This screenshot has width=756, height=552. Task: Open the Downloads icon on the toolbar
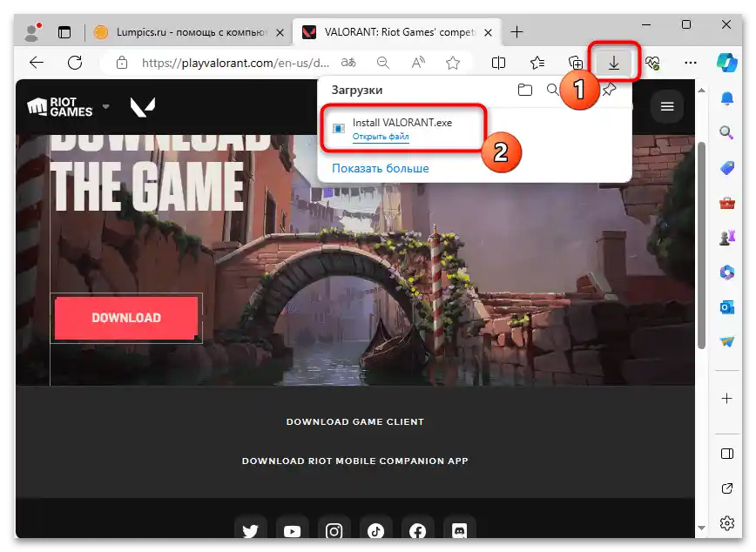pos(615,63)
